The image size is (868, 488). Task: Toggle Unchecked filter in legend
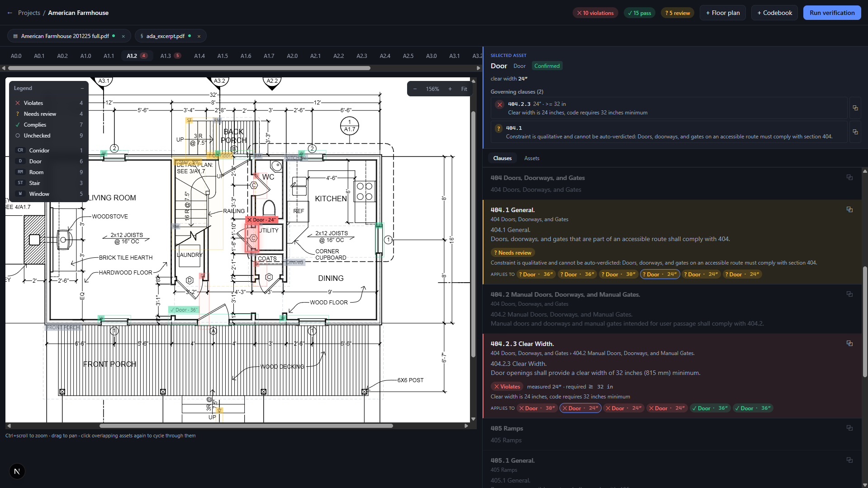click(49, 136)
